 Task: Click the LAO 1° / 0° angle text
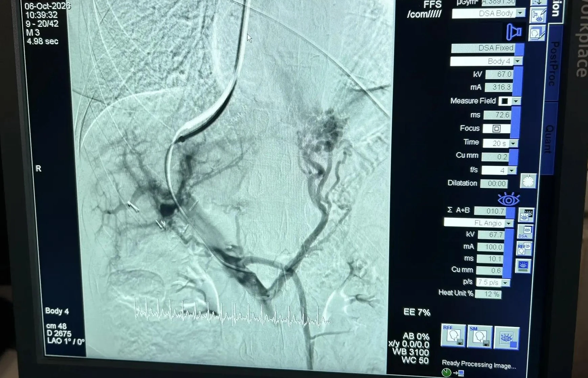click(66, 341)
